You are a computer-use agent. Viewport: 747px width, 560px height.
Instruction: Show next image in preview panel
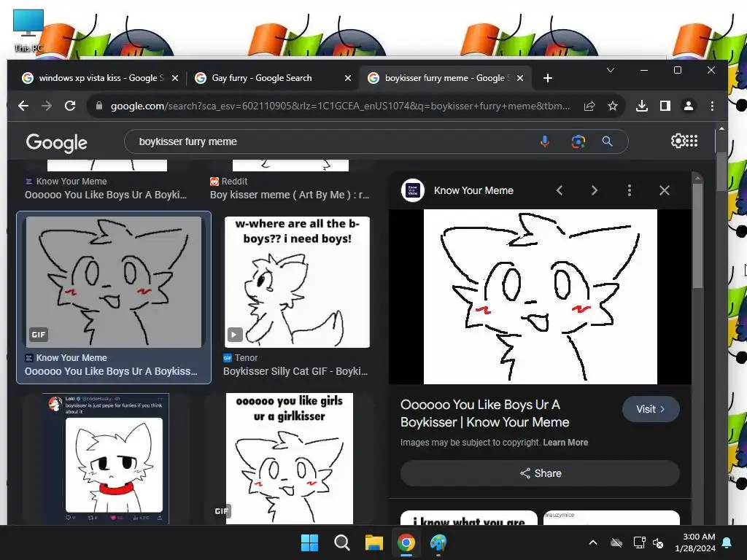coord(594,190)
